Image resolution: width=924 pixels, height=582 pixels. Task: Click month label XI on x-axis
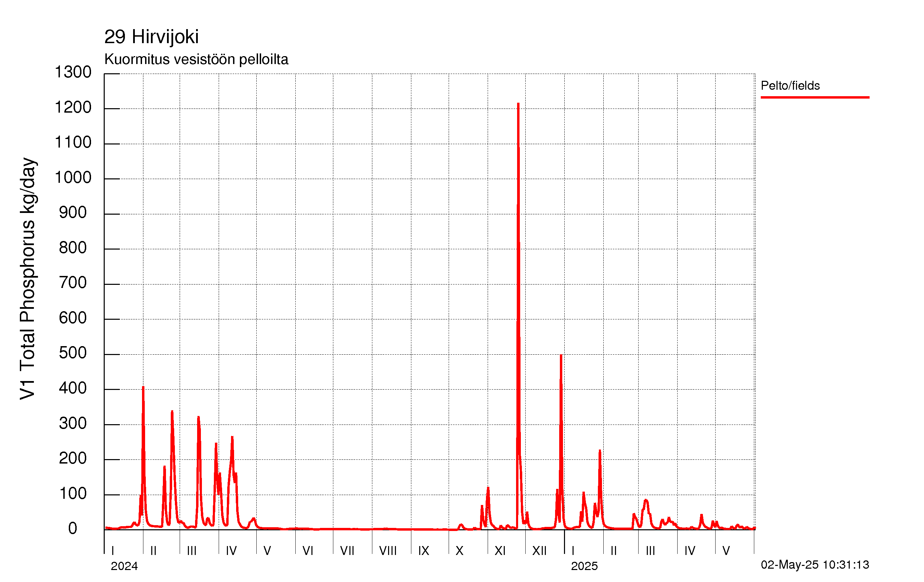tap(500, 551)
